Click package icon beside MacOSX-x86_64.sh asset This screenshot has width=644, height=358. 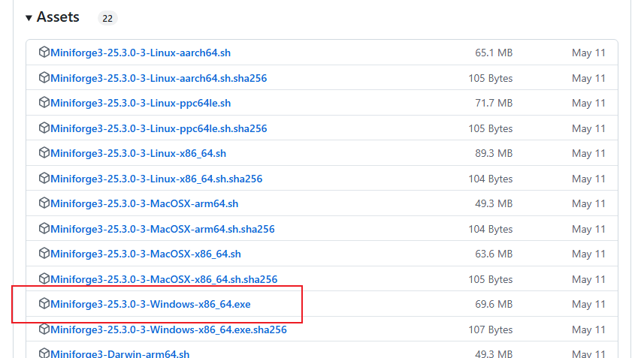[44, 254]
